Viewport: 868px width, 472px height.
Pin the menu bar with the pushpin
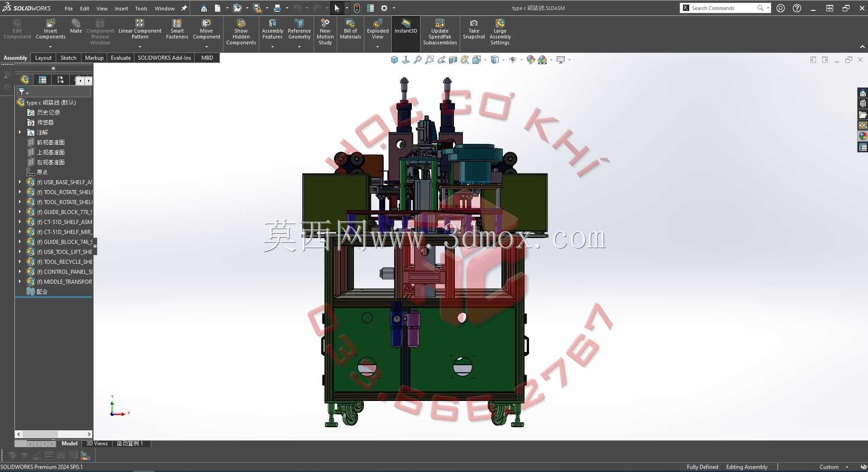[184, 8]
